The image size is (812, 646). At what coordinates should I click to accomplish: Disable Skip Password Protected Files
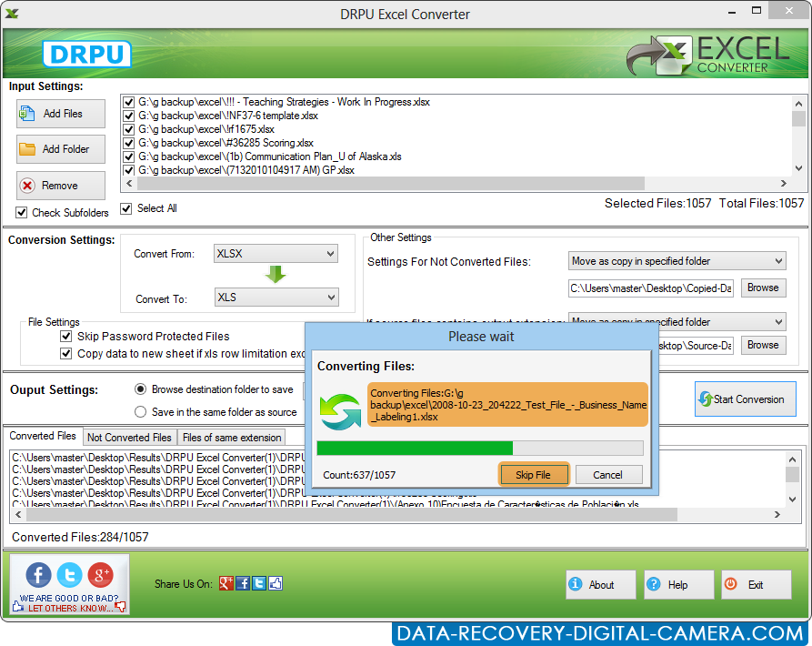(65, 336)
